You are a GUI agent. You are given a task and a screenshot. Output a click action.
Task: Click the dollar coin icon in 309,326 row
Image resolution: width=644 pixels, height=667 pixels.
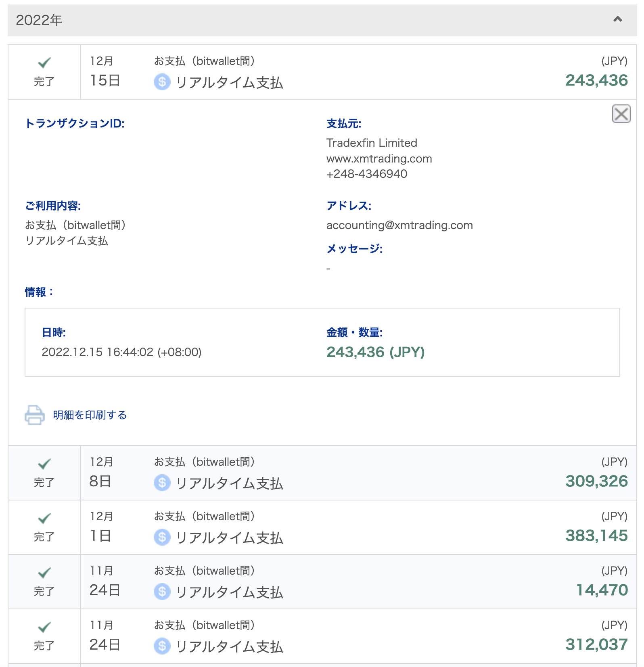[x=162, y=483]
